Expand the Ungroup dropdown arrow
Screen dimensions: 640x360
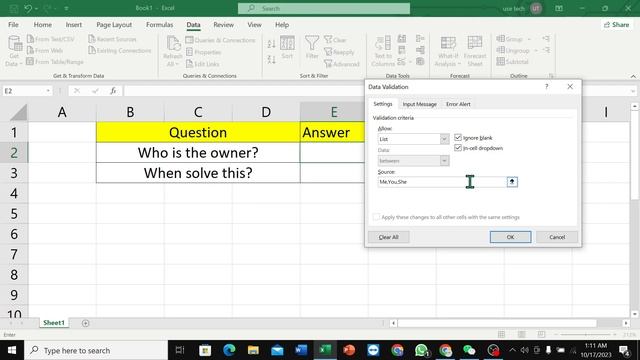tap(536, 51)
